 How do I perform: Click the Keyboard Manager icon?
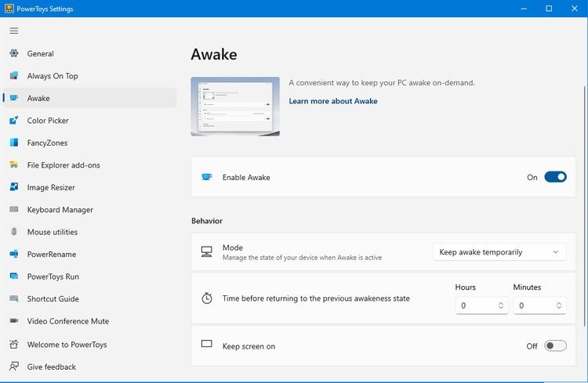[14, 209]
